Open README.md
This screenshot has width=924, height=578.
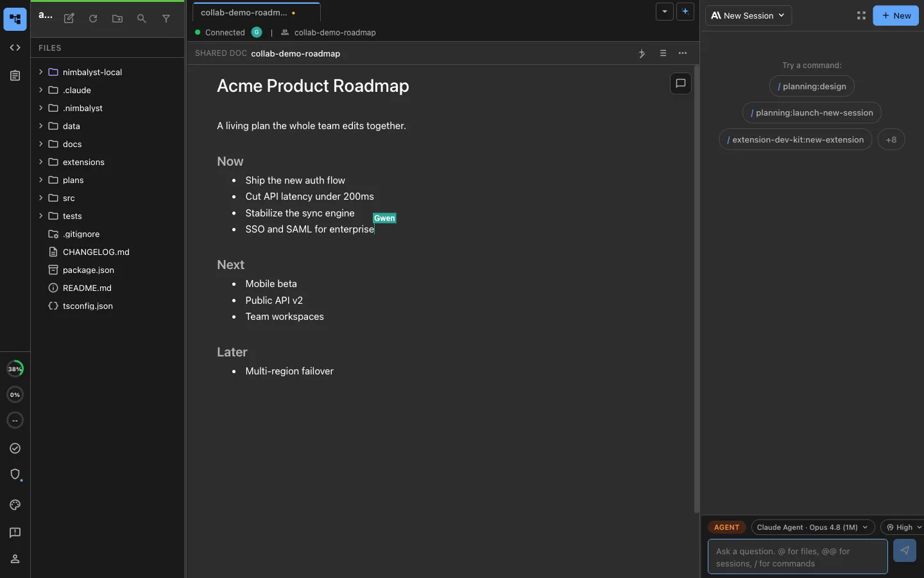pos(107,288)
